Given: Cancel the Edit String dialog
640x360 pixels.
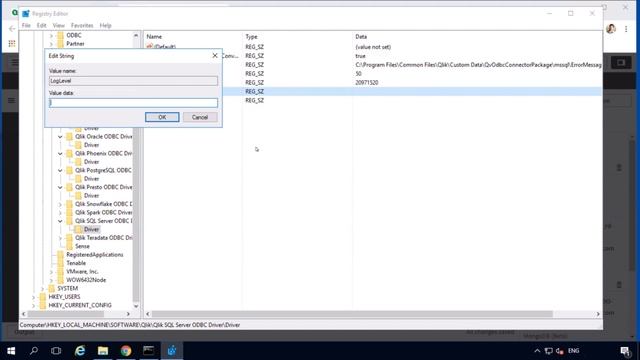Looking at the screenshot, I should click(200, 117).
